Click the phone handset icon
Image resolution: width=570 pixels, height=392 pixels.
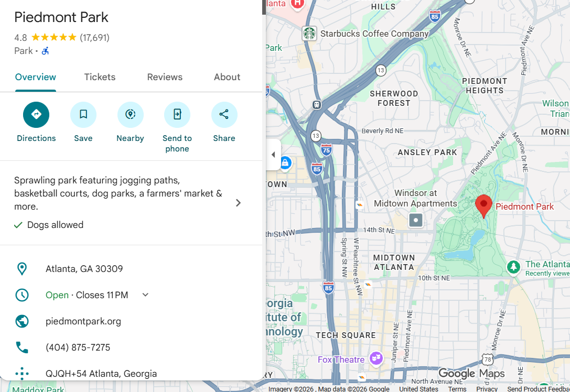22,347
